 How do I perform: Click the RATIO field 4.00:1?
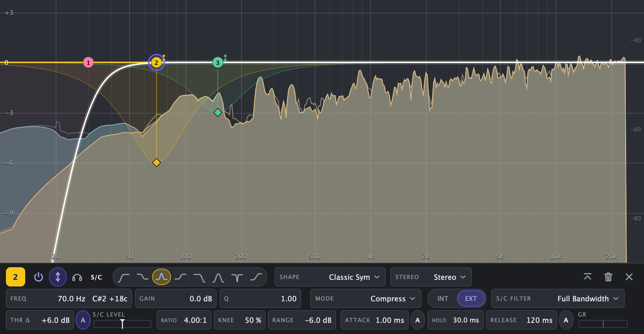coord(184,320)
